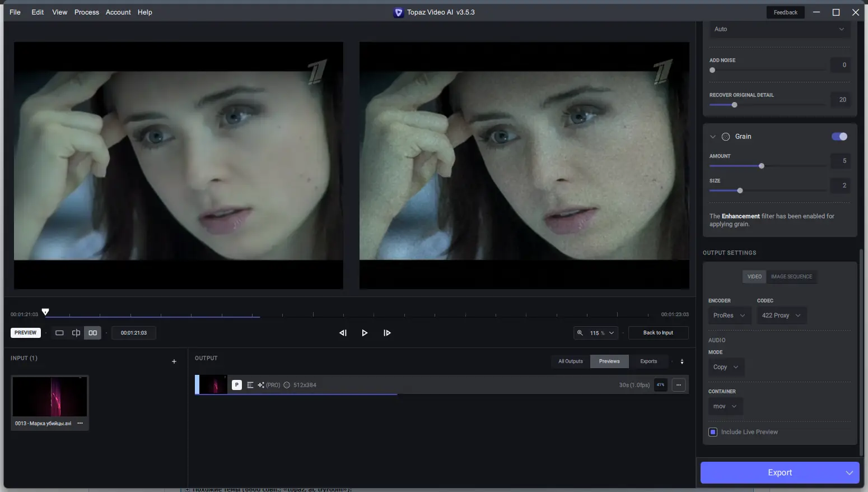Open the mov container dropdown
This screenshot has height=492, width=868.
(x=725, y=406)
